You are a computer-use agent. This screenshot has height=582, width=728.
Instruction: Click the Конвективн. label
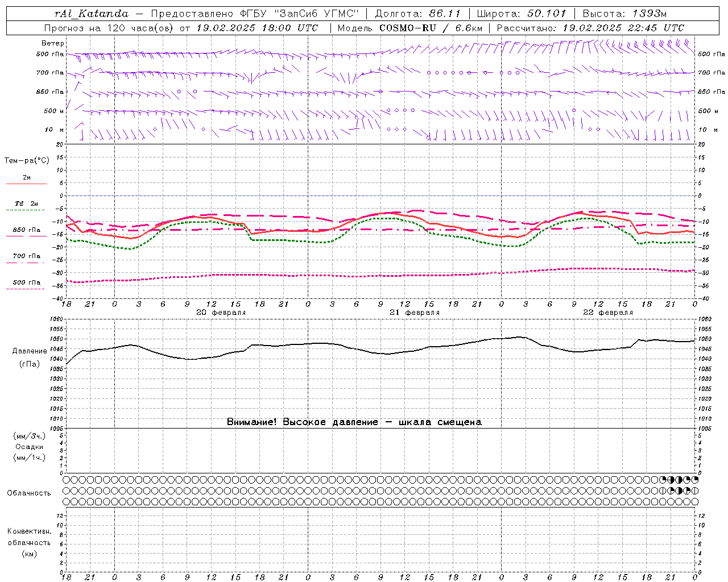coord(29,531)
